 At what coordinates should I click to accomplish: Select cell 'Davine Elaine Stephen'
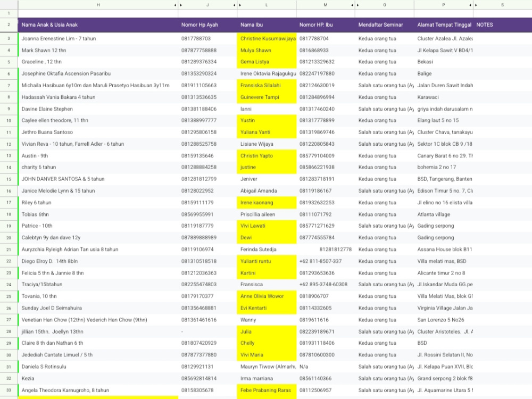coord(98,109)
